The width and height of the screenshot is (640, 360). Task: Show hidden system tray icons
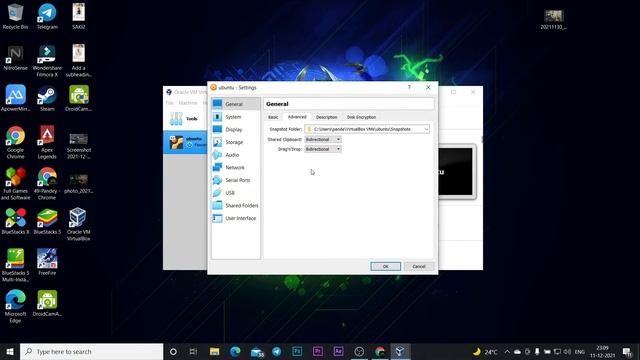pyautogui.click(x=507, y=351)
